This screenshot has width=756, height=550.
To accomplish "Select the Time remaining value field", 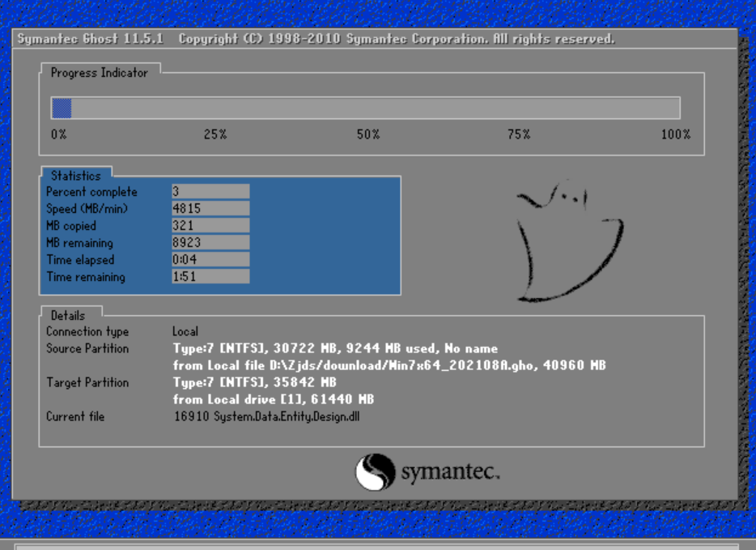I will (x=210, y=277).
